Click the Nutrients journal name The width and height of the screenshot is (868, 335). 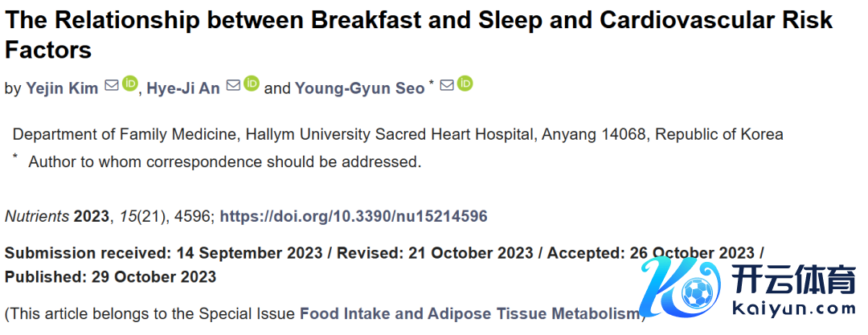tap(37, 216)
